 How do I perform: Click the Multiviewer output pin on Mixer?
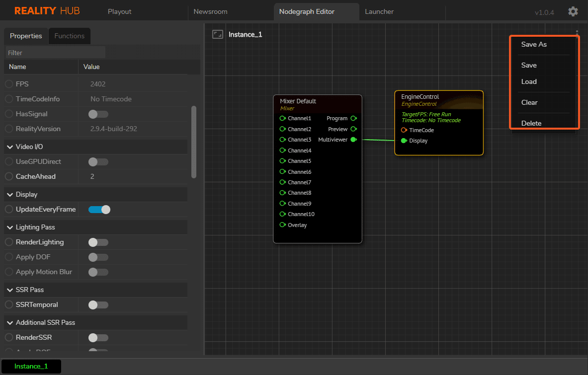353,140
